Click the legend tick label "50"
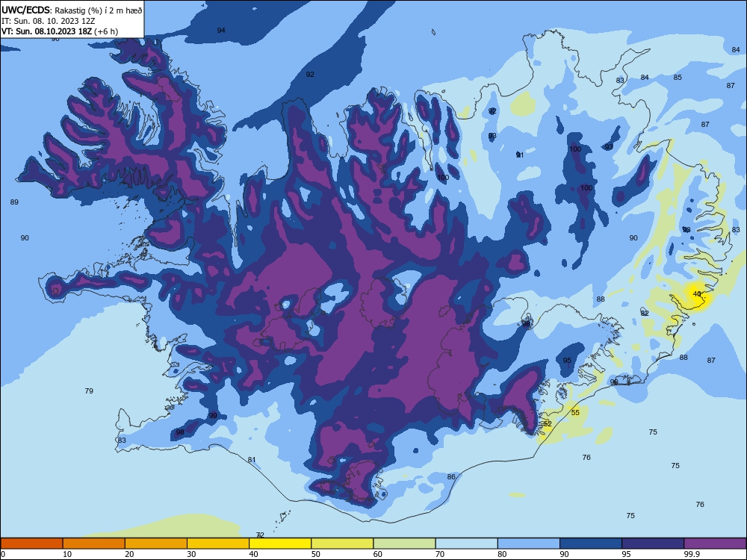This screenshot has height=560, width=747. pyautogui.click(x=315, y=554)
